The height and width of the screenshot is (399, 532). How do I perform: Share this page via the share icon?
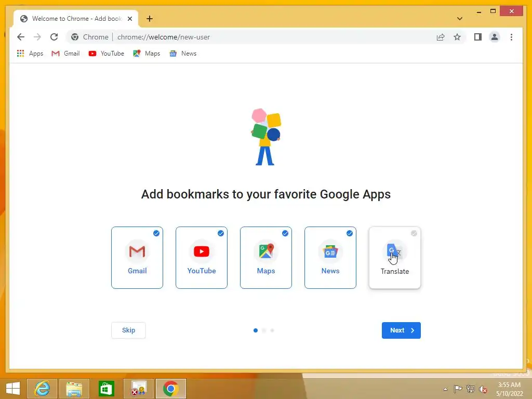[x=441, y=37]
